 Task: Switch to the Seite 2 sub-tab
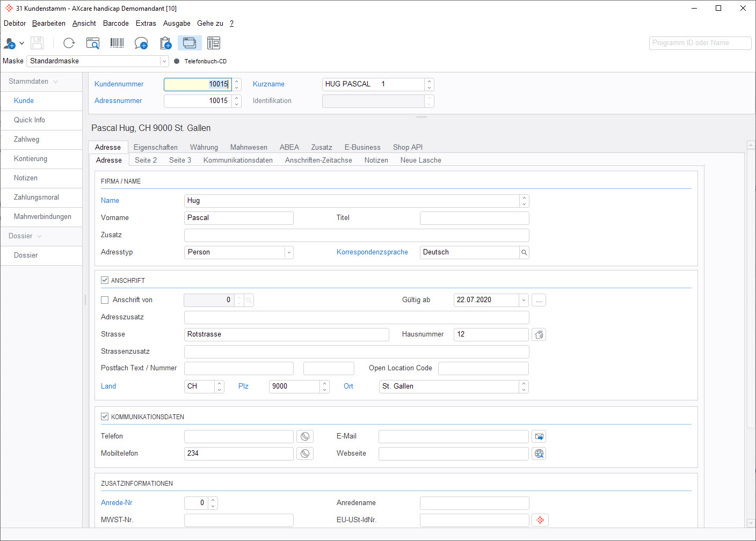click(x=146, y=160)
